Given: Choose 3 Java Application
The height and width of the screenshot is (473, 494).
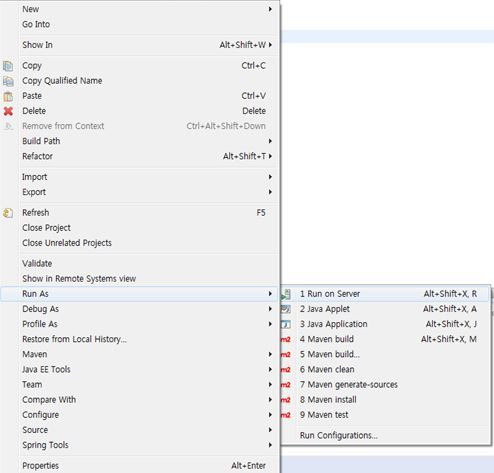Looking at the screenshot, I should pyautogui.click(x=385, y=324).
